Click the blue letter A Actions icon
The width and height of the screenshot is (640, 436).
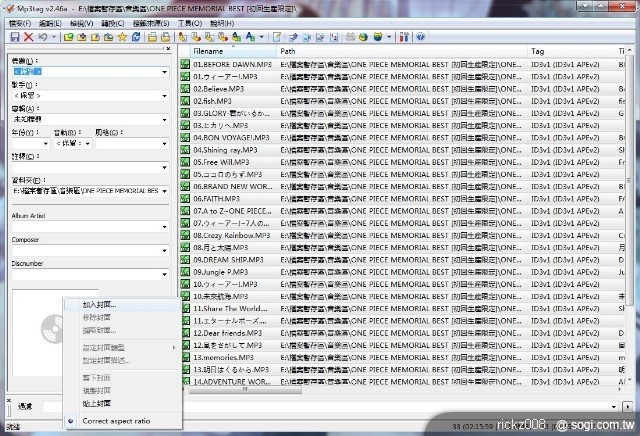(250, 37)
